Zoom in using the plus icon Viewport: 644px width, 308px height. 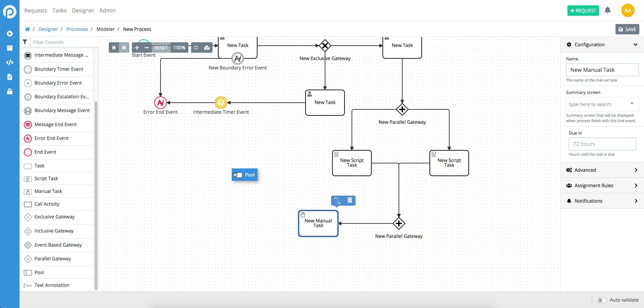click(137, 48)
